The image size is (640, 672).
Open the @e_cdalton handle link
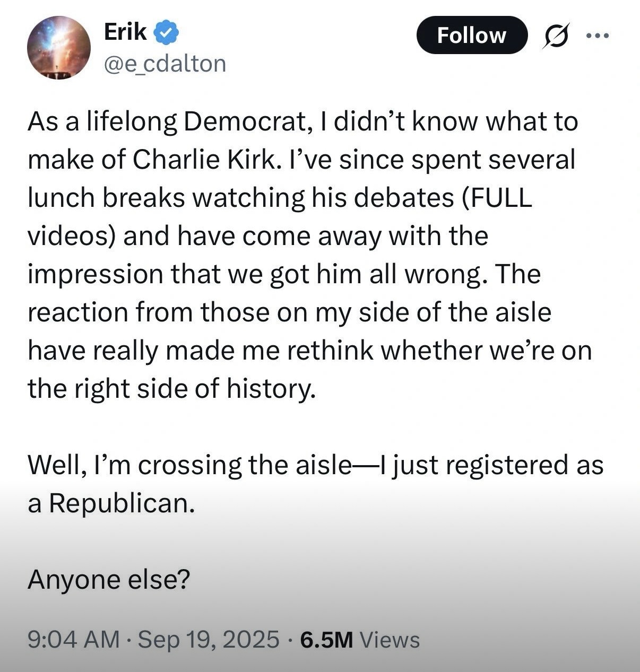click(165, 64)
